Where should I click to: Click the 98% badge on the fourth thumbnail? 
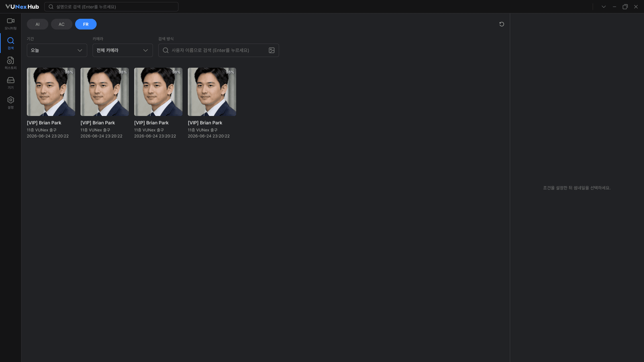[230, 72]
